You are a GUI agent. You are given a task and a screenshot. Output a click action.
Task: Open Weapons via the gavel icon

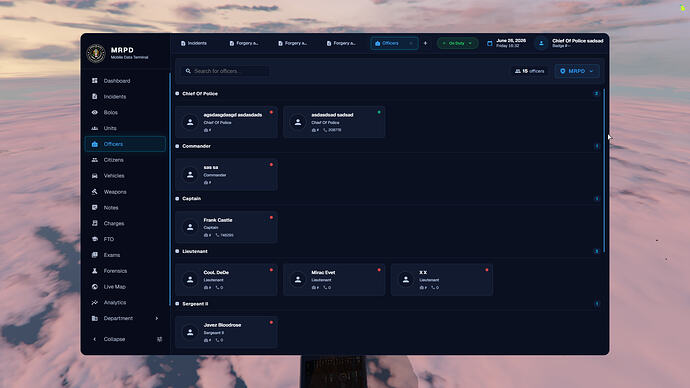coord(95,191)
